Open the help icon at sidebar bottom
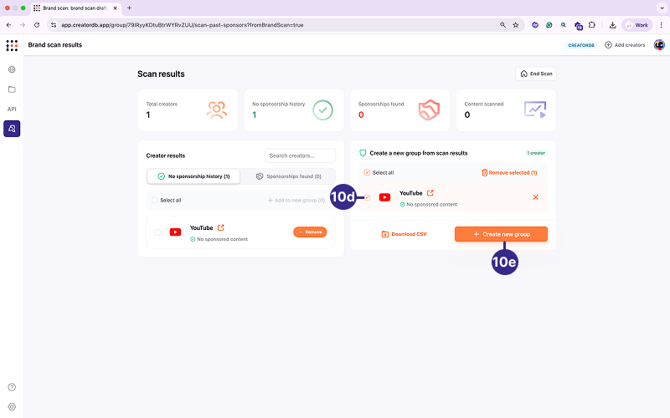The width and height of the screenshot is (670, 418). pos(12,387)
